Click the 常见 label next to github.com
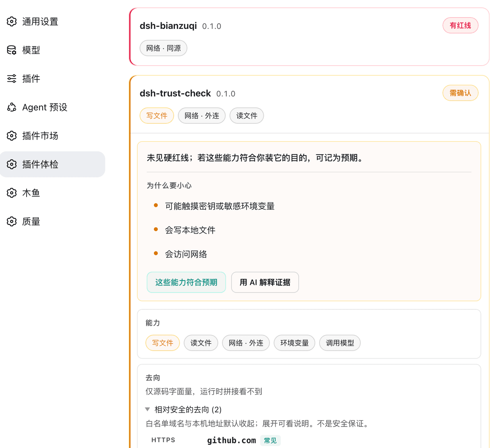 [270, 441]
